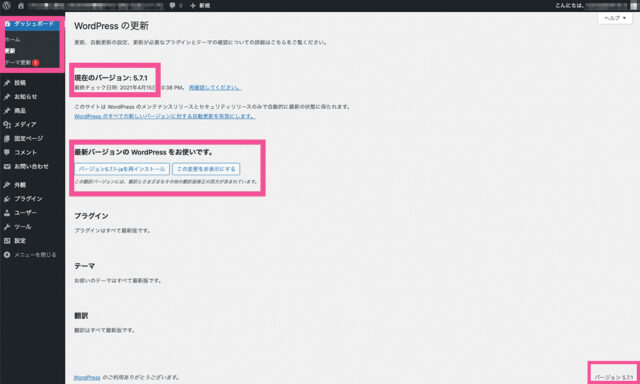This screenshot has width=640, height=384.
Task: Open the blurred site name in admin bar
Action: pos(96,6)
